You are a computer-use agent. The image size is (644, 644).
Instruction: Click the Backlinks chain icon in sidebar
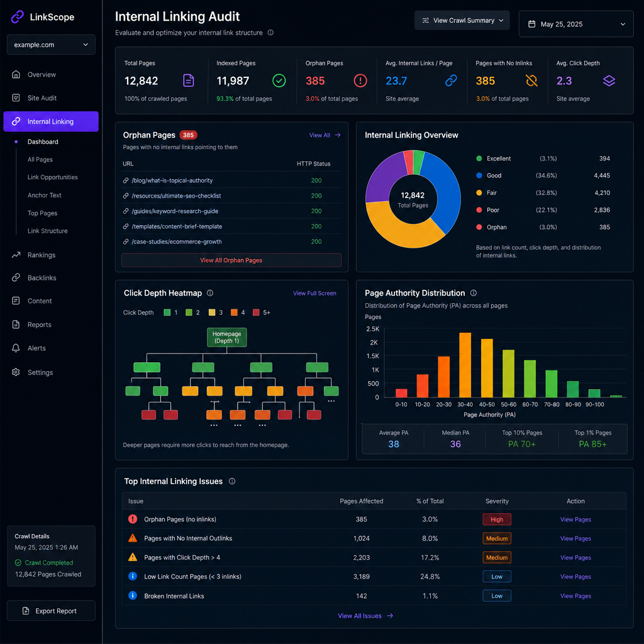coord(16,277)
